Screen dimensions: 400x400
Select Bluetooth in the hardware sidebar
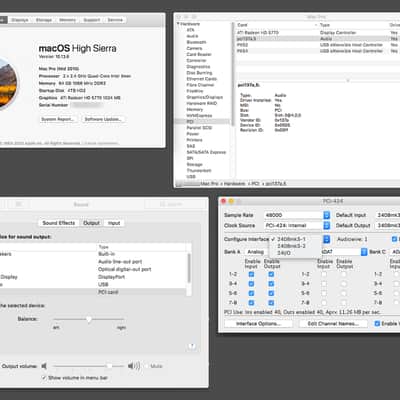tap(196, 42)
